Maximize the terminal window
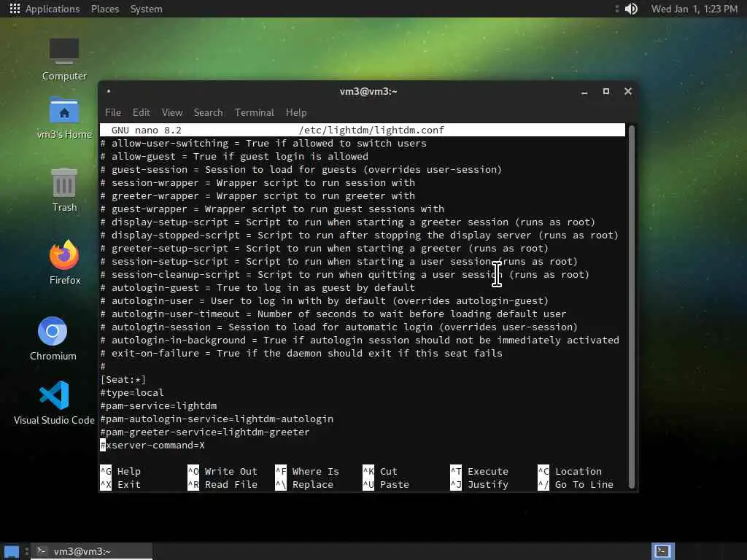Viewport: 747px width, 560px height. [x=606, y=91]
